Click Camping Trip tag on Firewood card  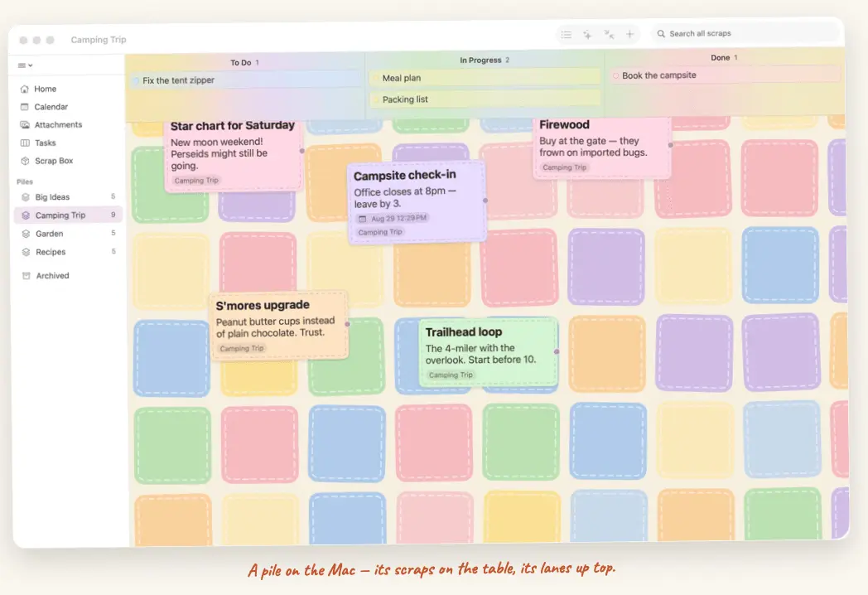coord(564,167)
